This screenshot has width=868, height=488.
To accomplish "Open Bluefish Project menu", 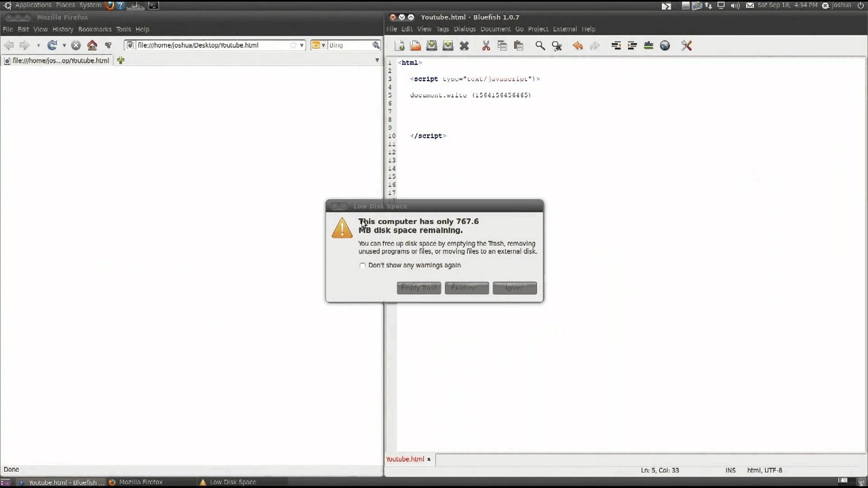I will pyautogui.click(x=538, y=29).
